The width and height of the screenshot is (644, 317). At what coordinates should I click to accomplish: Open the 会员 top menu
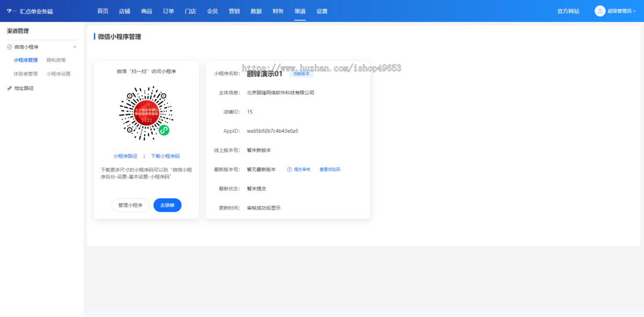tap(213, 11)
